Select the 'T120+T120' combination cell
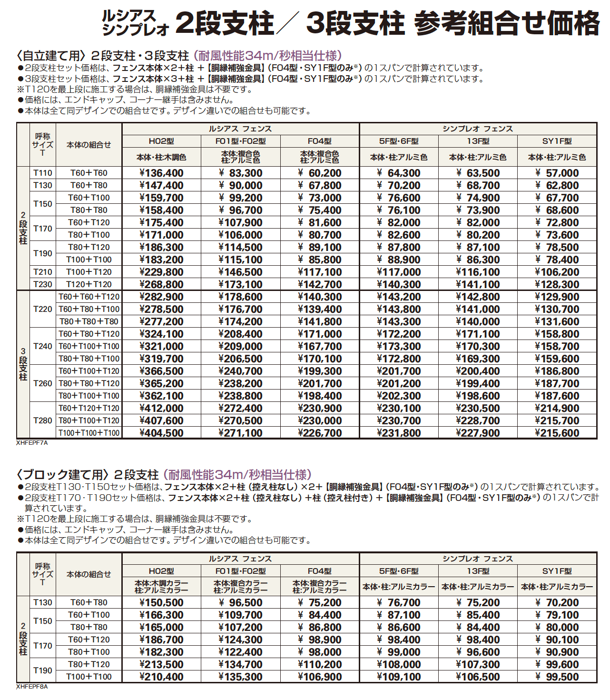This screenshot has width=610, height=700. (89, 284)
